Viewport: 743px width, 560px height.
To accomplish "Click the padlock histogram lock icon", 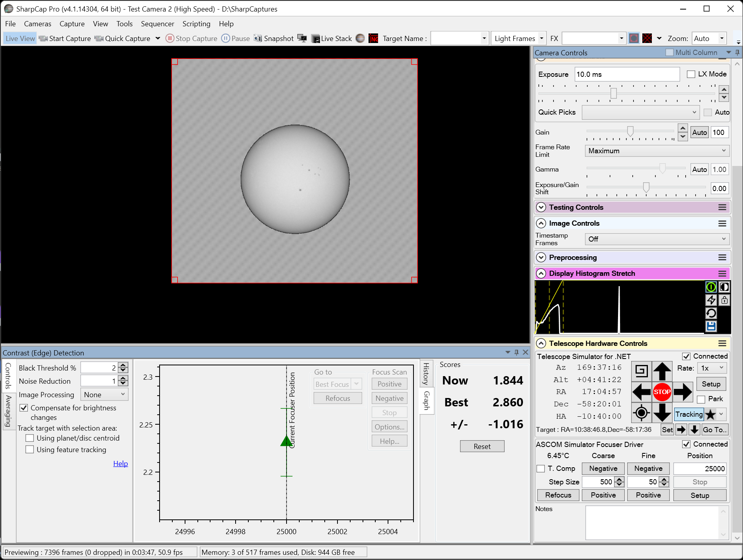I will [x=724, y=300].
